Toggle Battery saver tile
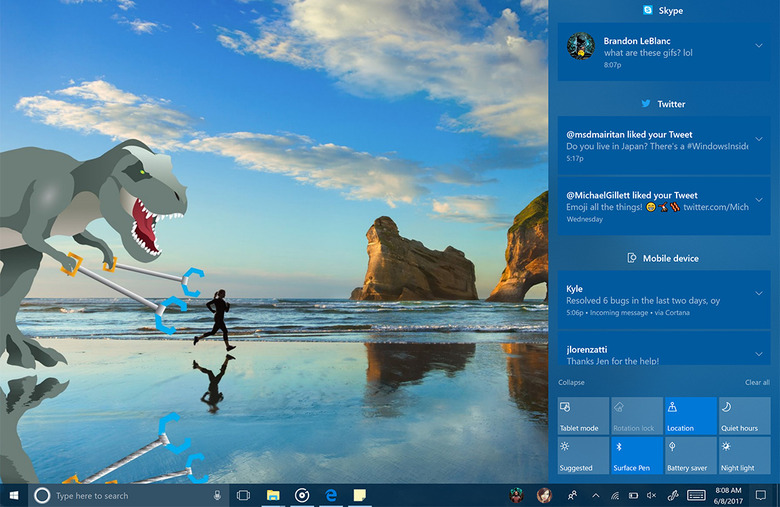Screen dimensions: 780x507 [691, 456]
